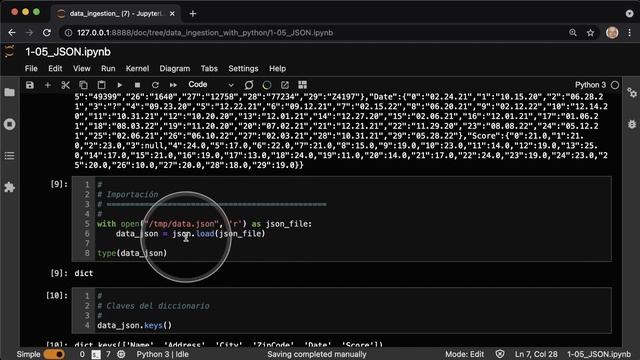Open the table of contents sidebar icon
Image resolution: width=640 pixels, height=360 pixels.
click(x=9, y=156)
